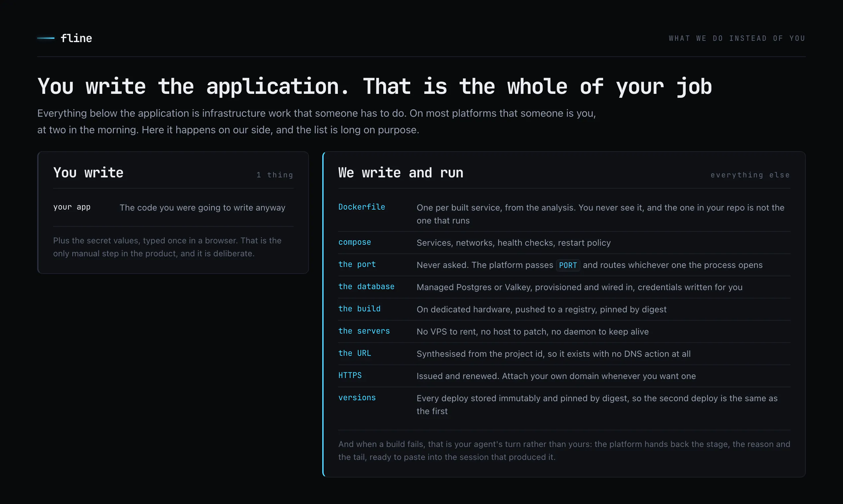Select the 'We write and run' heading
The width and height of the screenshot is (843, 504).
coord(401,172)
